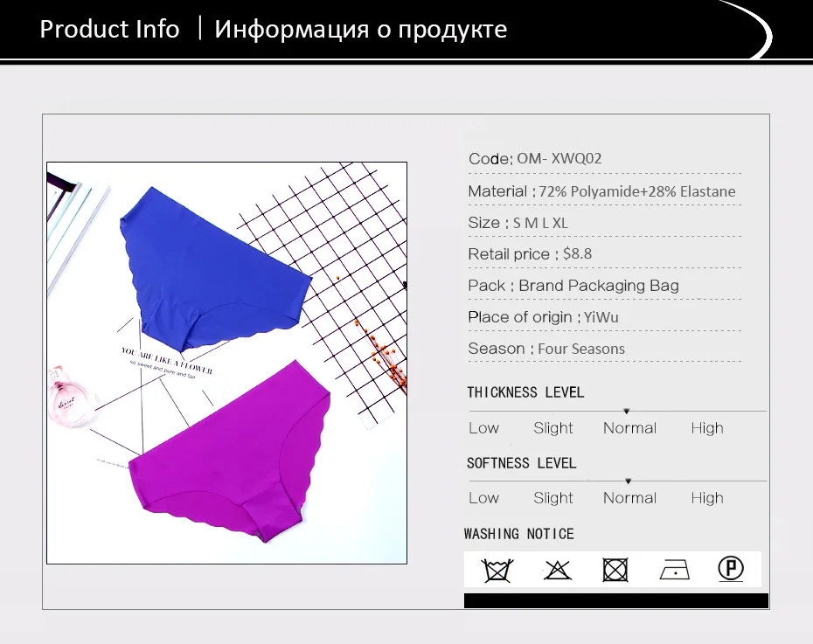Viewport: 813px width, 644px height.
Task: Click the Russian heading 'Информация о продукте'
Action: [361, 29]
